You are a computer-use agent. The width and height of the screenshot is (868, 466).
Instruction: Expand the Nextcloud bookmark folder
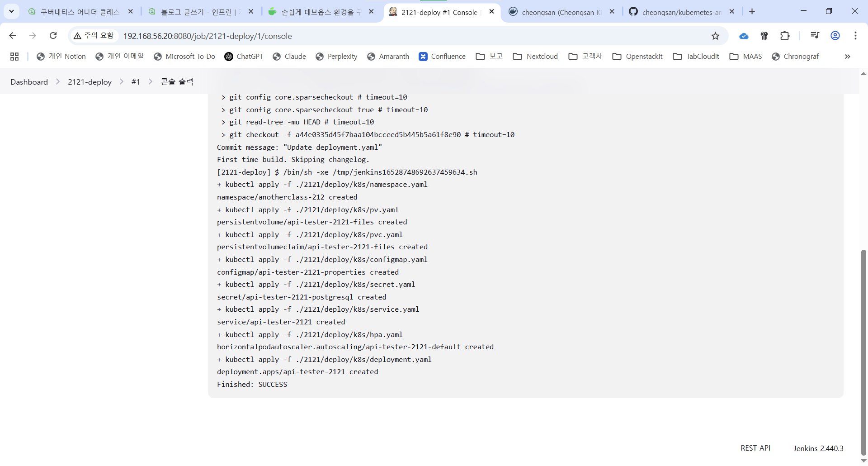click(535, 57)
